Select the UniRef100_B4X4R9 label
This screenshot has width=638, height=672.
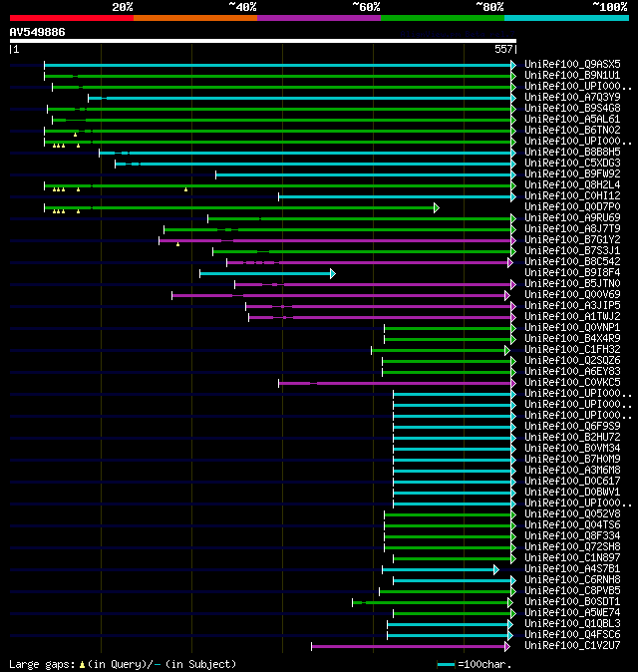572,339
